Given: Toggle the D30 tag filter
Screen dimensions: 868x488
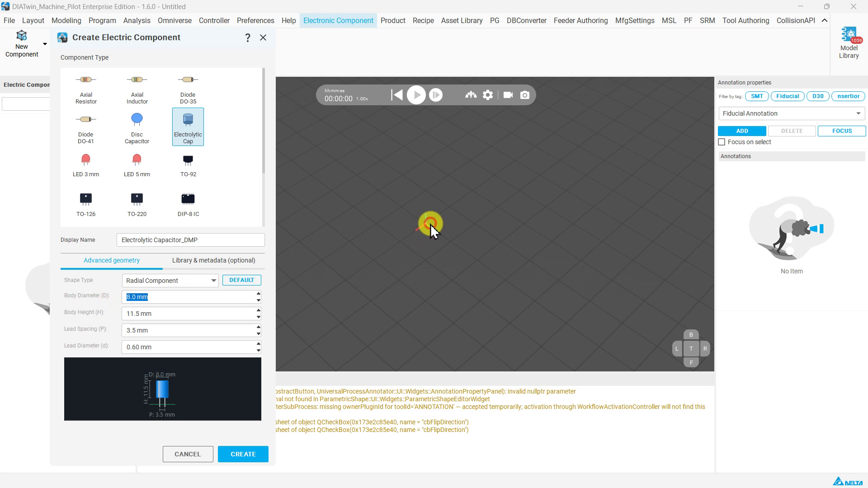Looking at the screenshot, I should pos(818,96).
